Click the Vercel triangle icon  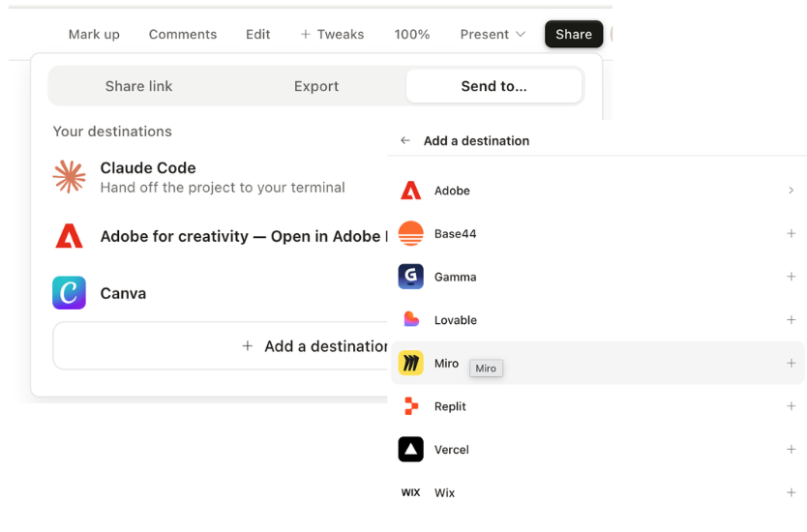coord(410,449)
